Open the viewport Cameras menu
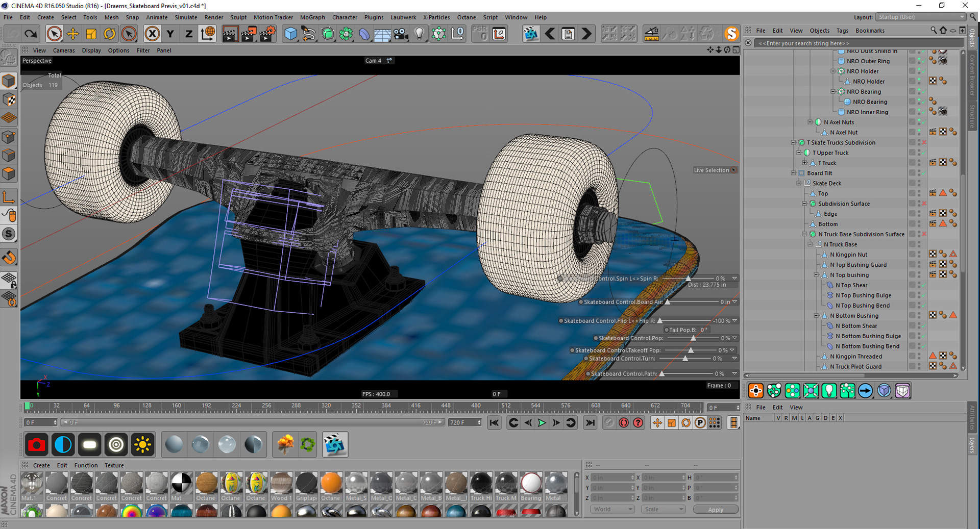Image resolution: width=980 pixels, height=529 pixels. 64,51
